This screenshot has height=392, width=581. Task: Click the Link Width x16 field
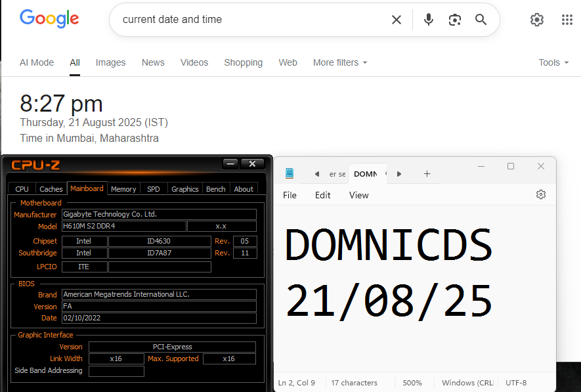pos(116,359)
